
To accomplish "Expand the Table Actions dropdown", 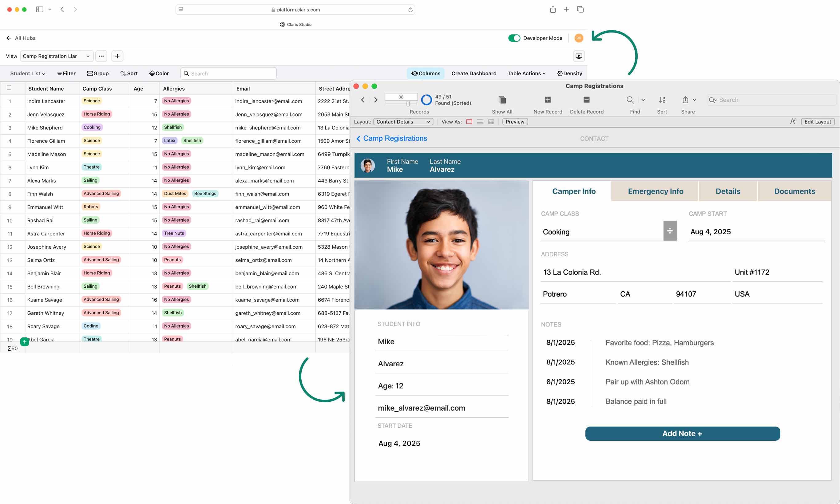I will [526, 73].
